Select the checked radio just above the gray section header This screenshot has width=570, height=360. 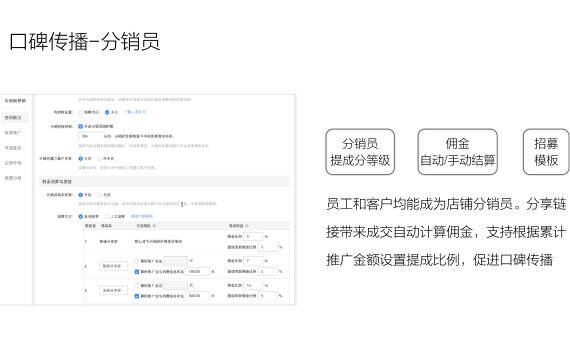point(80,159)
